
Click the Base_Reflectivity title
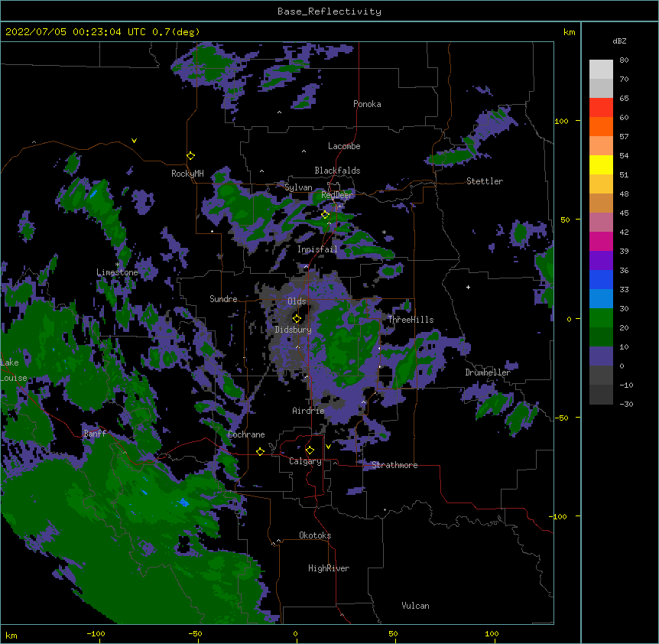[x=329, y=11]
